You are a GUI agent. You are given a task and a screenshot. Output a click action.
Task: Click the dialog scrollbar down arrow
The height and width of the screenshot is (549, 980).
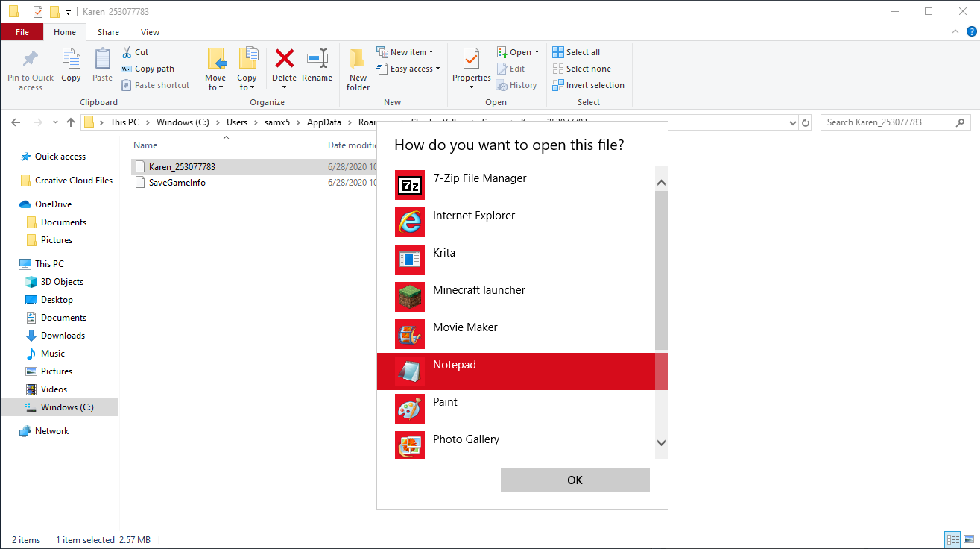tap(661, 443)
